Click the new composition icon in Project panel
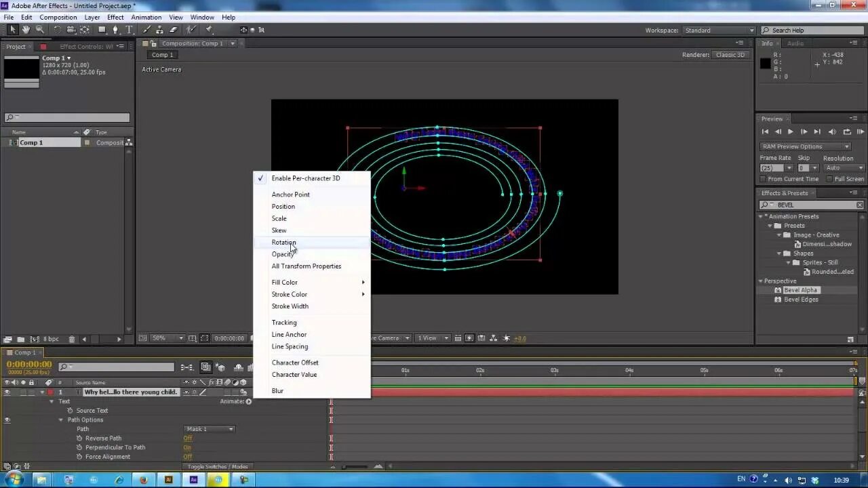The height and width of the screenshot is (488, 868). point(35,339)
